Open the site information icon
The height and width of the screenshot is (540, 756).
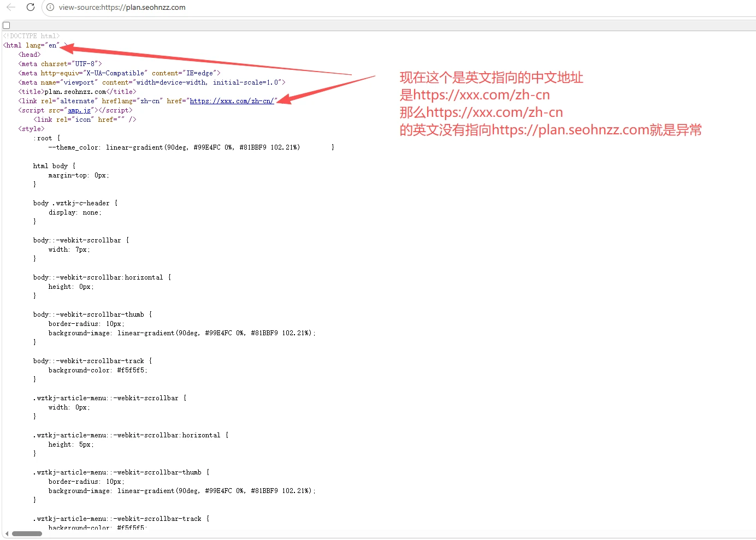coord(50,7)
